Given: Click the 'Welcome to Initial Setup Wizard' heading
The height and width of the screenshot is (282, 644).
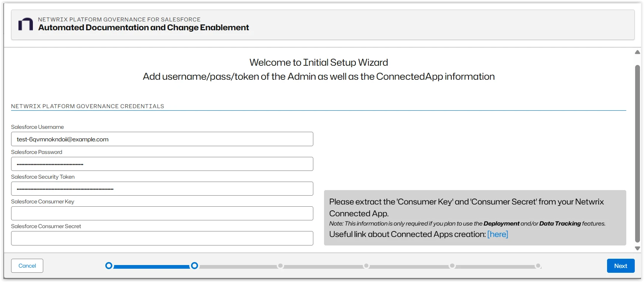Looking at the screenshot, I should [x=319, y=62].
